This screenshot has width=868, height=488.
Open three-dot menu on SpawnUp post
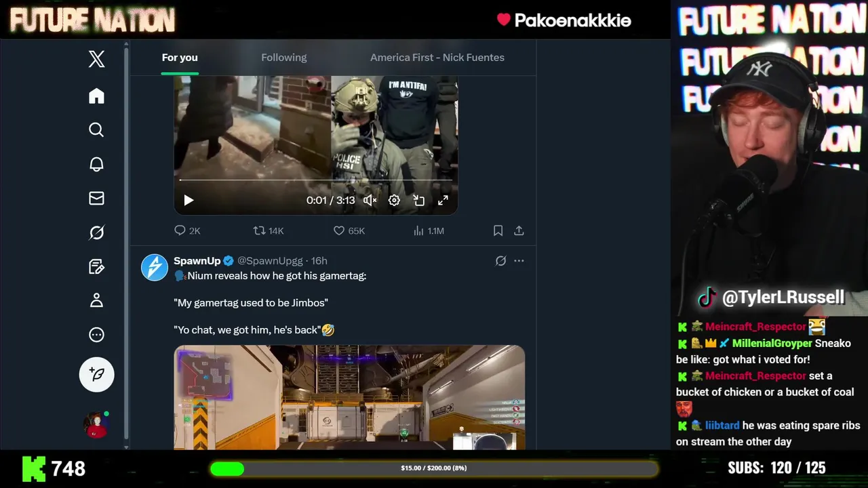click(519, 261)
